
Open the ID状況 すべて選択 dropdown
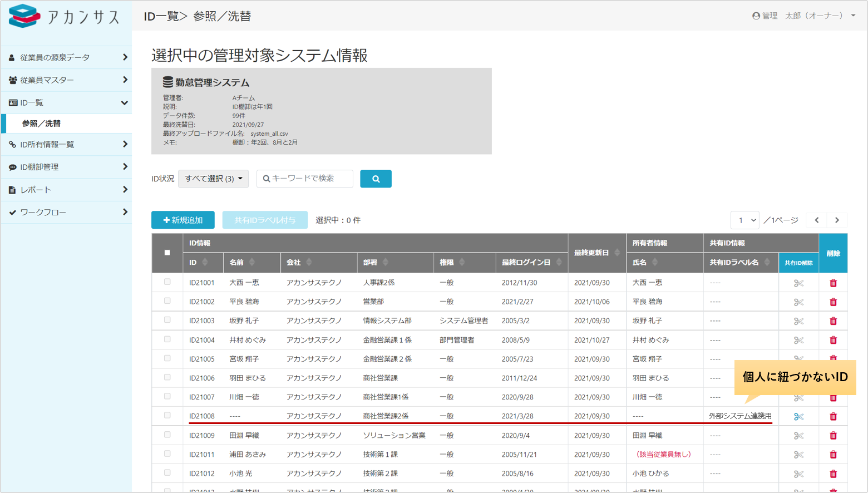(x=213, y=179)
